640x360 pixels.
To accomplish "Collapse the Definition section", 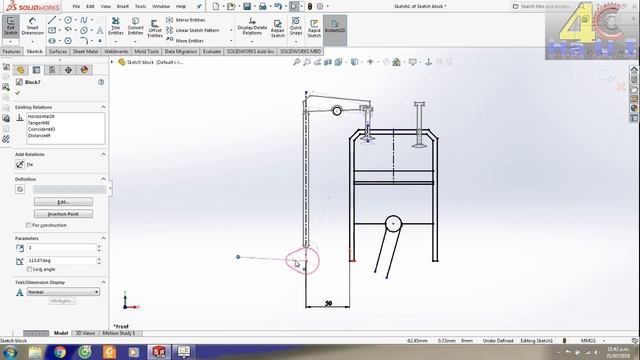I will (103, 179).
